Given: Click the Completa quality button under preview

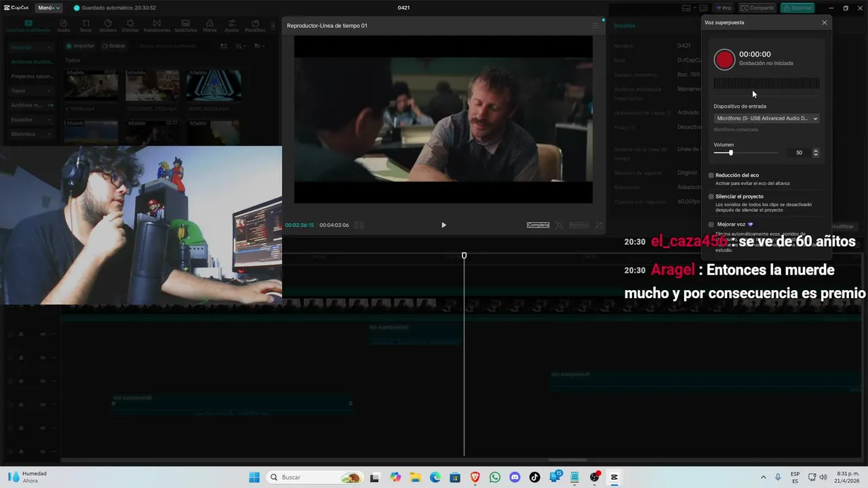Looking at the screenshot, I should tap(538, 225).
